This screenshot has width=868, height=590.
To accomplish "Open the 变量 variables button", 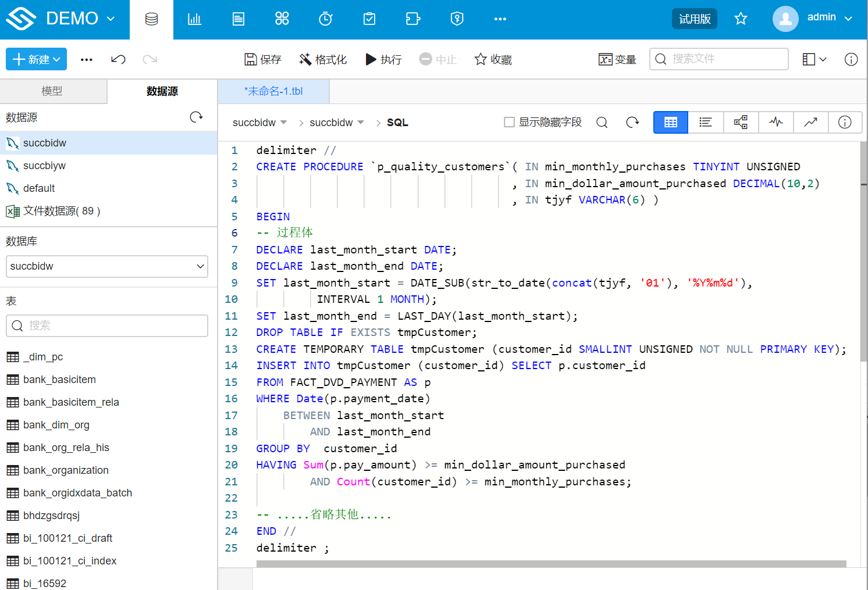I will point(617,59).
